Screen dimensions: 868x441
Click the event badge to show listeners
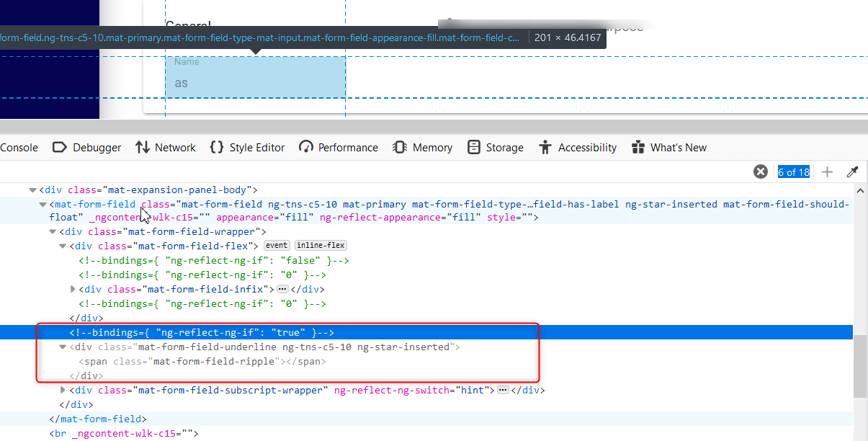point(277,245)
